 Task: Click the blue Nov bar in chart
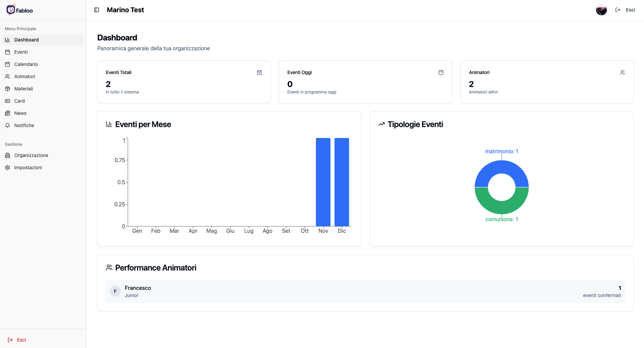pyautogui.click(x=323, y=182)
